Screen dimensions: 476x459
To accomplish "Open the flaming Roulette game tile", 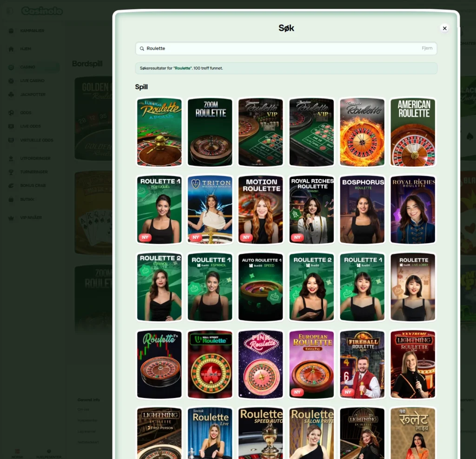I will pos(362,132).
